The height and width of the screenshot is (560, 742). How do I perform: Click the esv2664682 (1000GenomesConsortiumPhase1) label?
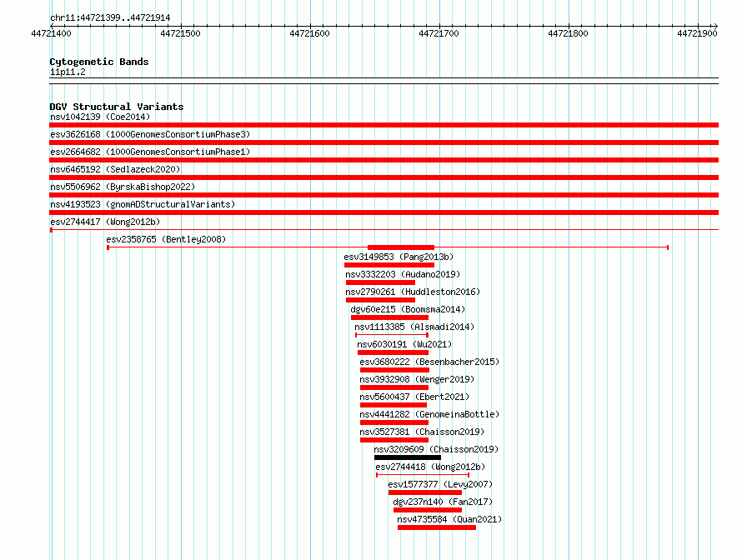pyautogui.click(x=150, y=152)
